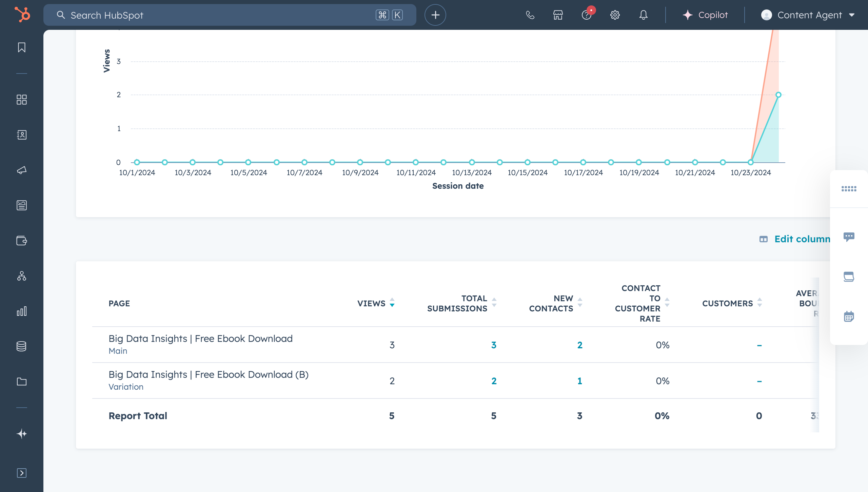Click the plus create button
The image size is (868, 492).
pos(435,15)
